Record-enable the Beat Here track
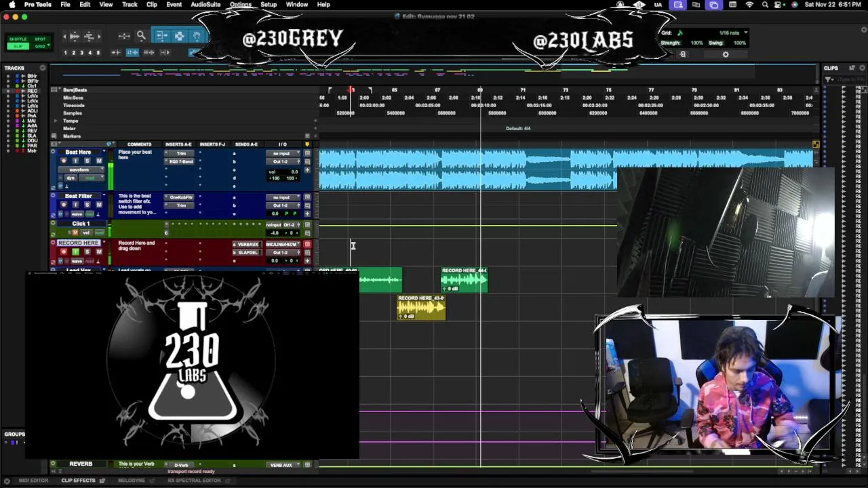Viewport: 868px width, 488px height. (x=64, y=161)
